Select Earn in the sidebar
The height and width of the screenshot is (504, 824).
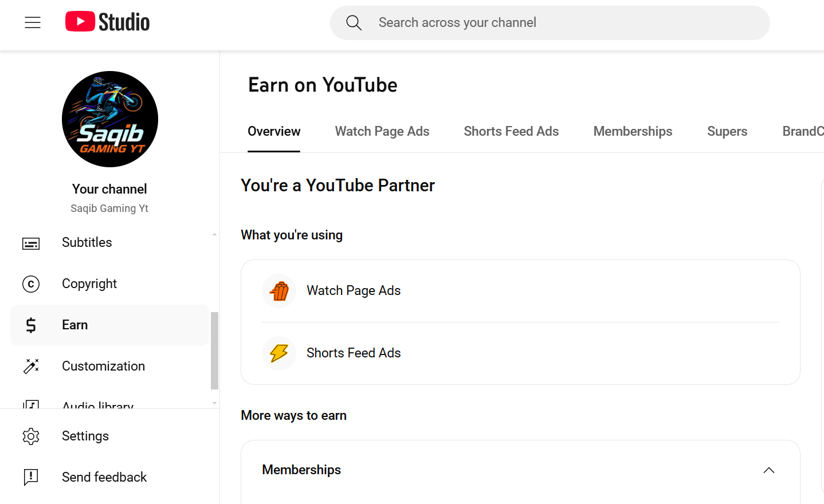coord(109,325)
